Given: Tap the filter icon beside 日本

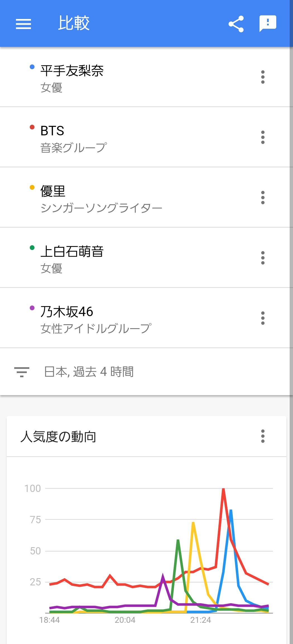Looking at the screenshot, I should coord(22,372).
